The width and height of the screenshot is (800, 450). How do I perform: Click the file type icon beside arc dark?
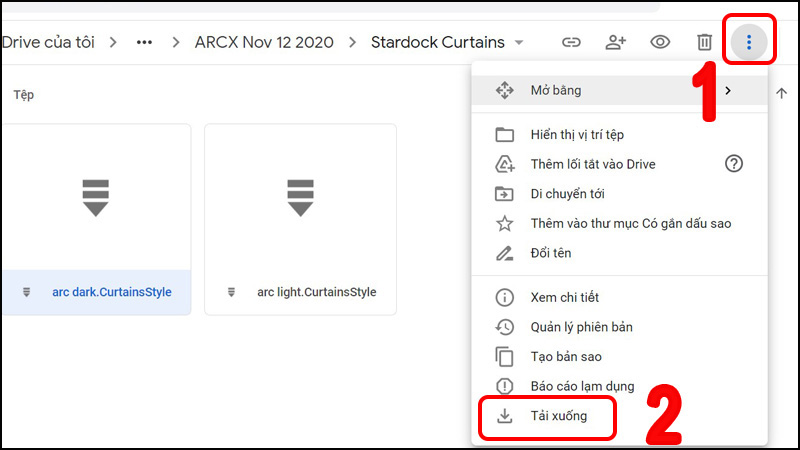click(x=27, y=292)
